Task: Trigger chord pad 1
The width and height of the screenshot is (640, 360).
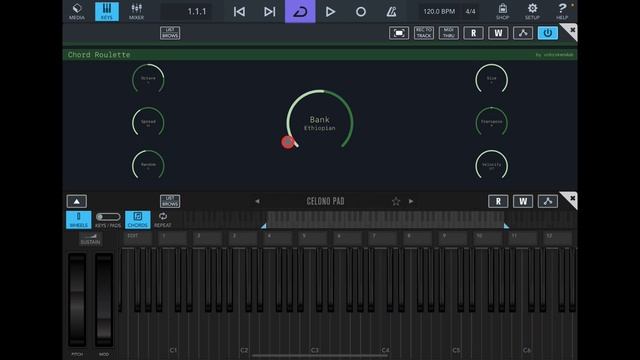Action: [x=173, y=238]
